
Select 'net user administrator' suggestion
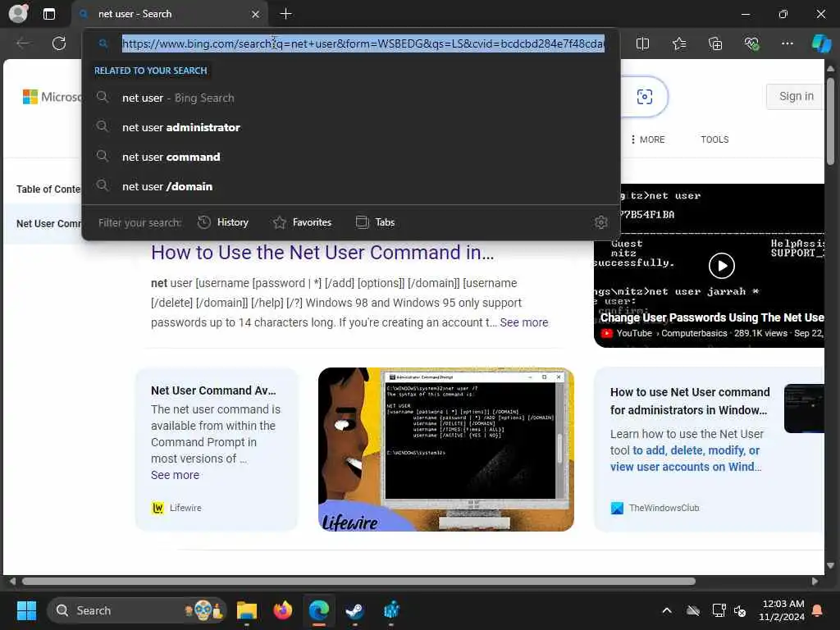click(x=351, y=127)
